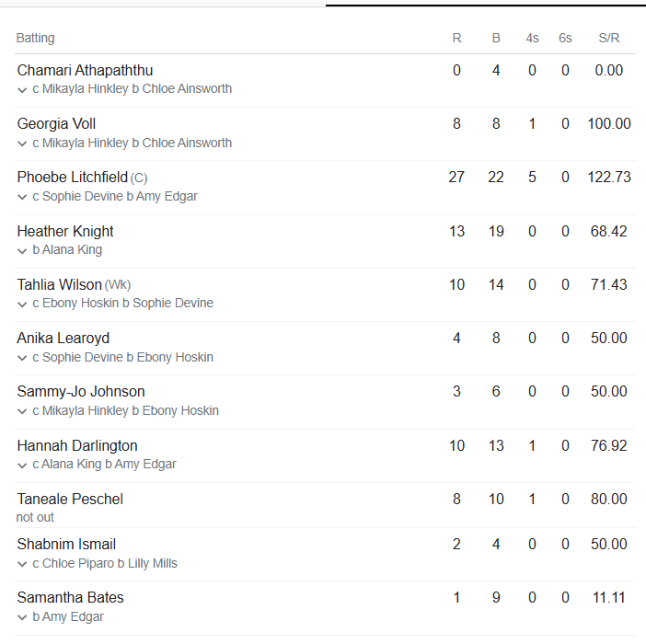Image resolution: width=646 pixels, height=644 pixels.
Task: Click the S/R column header
Action: [609, 38]
